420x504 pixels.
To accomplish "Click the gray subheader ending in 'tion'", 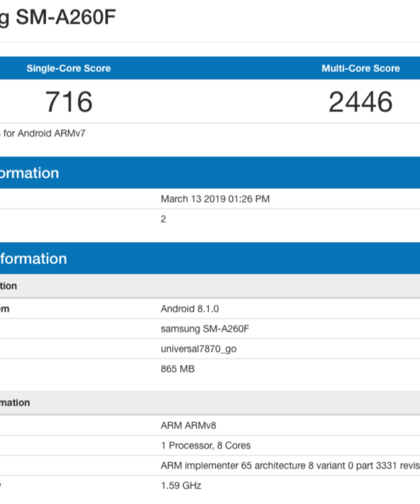I will [8, 286].
